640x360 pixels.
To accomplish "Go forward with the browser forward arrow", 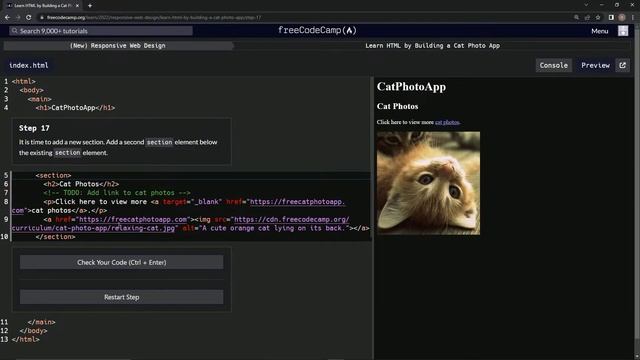I will (x=18, y=18).
